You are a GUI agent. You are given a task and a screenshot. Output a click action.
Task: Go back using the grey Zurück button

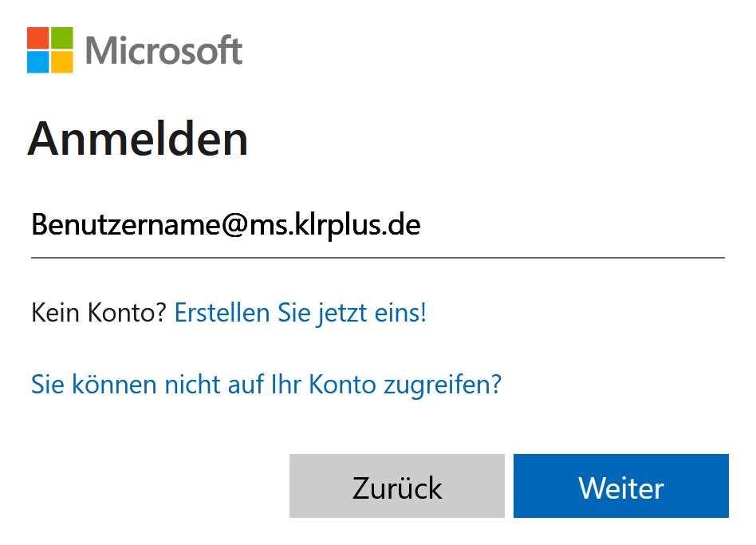click(x=396, y=487)
